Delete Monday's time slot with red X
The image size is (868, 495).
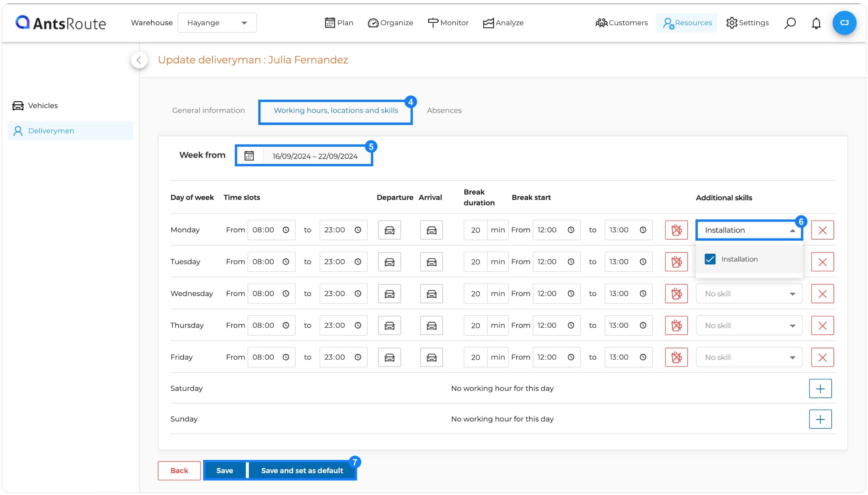[823, 230]
